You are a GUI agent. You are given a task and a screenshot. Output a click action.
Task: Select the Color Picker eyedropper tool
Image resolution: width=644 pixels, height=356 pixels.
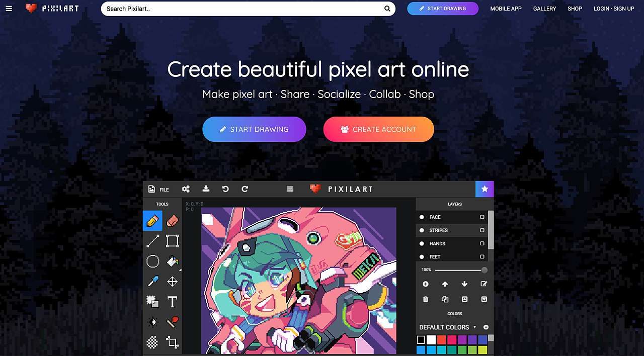152,281
